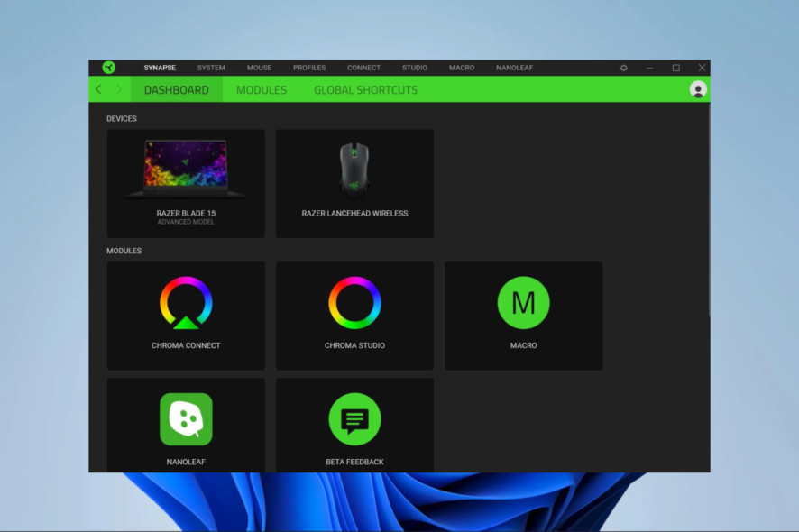Image resolution: width=799 pixels, height=532 pixels.
Task: Open the user account avatar
Action: 698,89
